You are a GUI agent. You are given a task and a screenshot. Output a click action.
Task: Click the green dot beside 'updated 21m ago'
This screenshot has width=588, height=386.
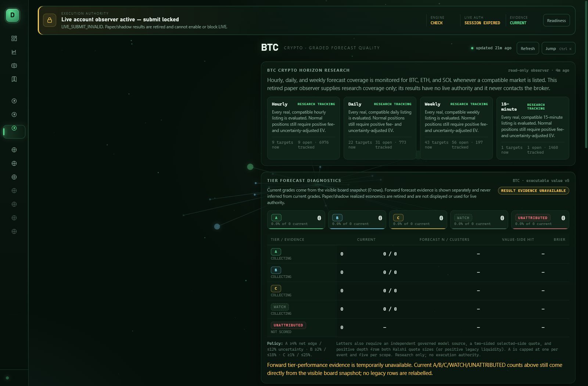[x=472, y=48]
